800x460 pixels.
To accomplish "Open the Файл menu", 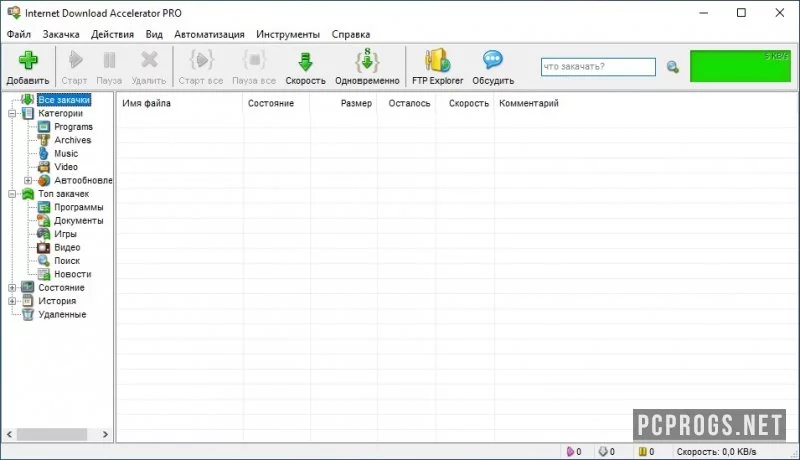I will pyautogui.click(x=19, y=34).
